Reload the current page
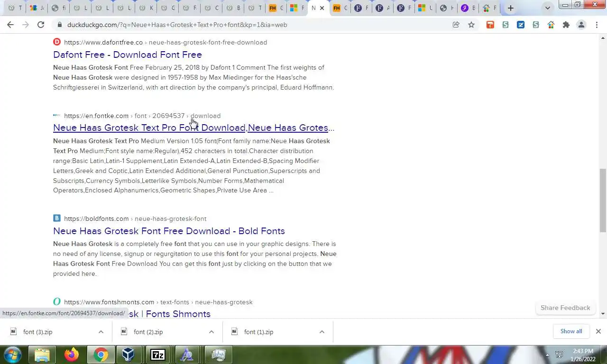This screenshot has width=607, height=364. click(x=41, y=25)
